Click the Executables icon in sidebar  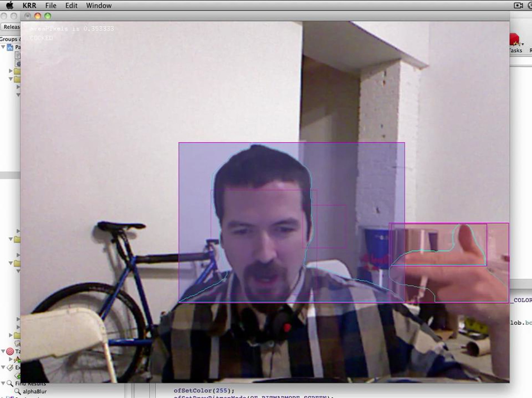[x=10, y=367]
